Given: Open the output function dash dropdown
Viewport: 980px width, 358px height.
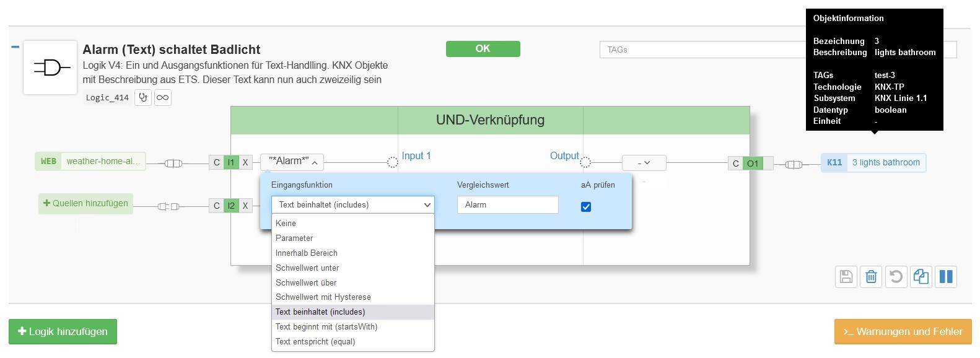Looking at the screenshot, I should (x=644, y=163).
